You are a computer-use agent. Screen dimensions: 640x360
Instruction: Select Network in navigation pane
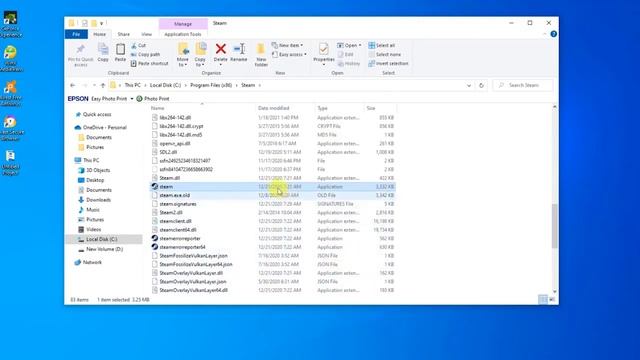tap(92, 262)
